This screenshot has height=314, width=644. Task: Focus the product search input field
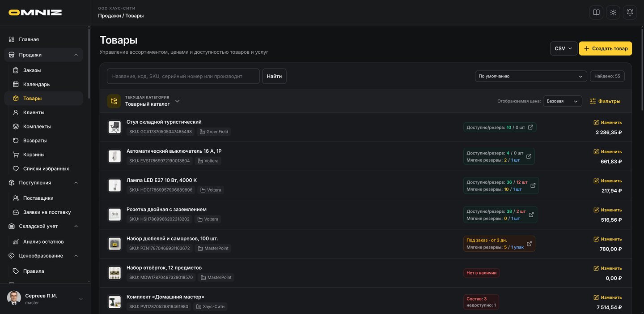coord(183,76)
